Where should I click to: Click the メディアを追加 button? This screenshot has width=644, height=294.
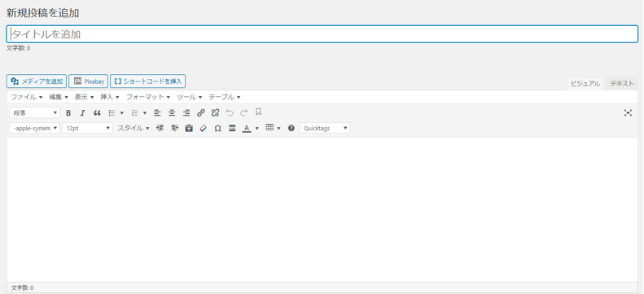[x=37, y=81]
